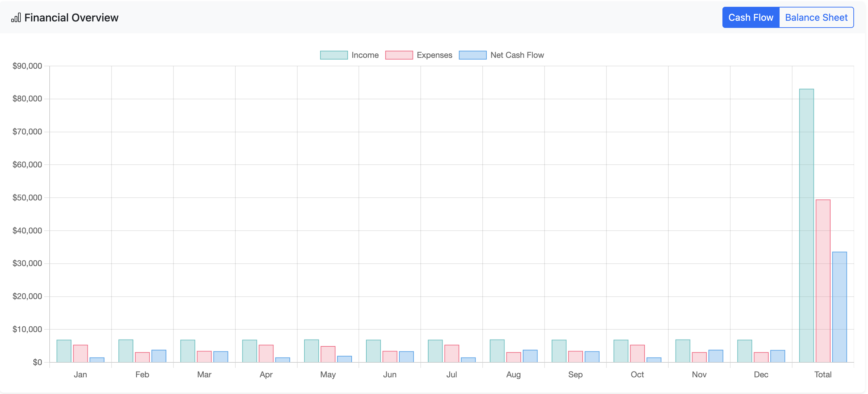The width and height of the screenshot is (868, 394).
Task: Click December's Net Cash Flow bar
Action: coord(778,356)
